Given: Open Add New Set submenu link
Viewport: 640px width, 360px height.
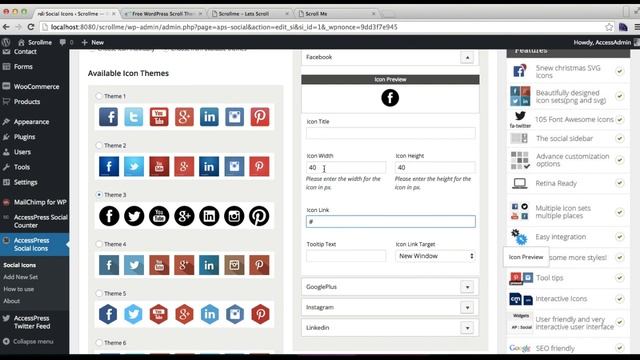Looking at the screenshot, I should tap(20, 277).
